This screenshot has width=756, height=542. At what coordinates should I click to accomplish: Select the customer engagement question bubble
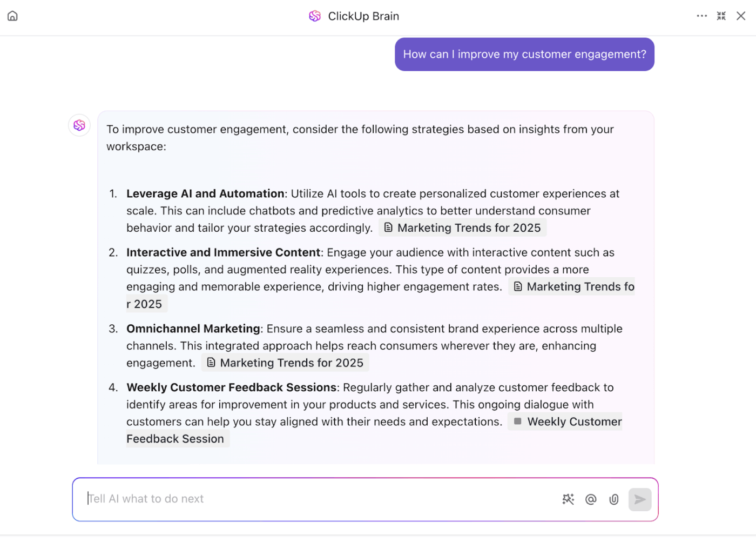(524, 54)
